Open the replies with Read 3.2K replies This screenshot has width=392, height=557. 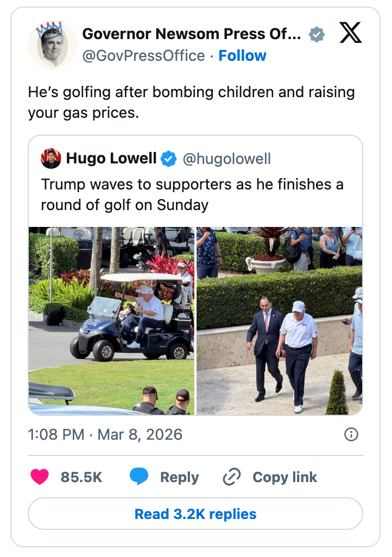click(x=196, y=514)
